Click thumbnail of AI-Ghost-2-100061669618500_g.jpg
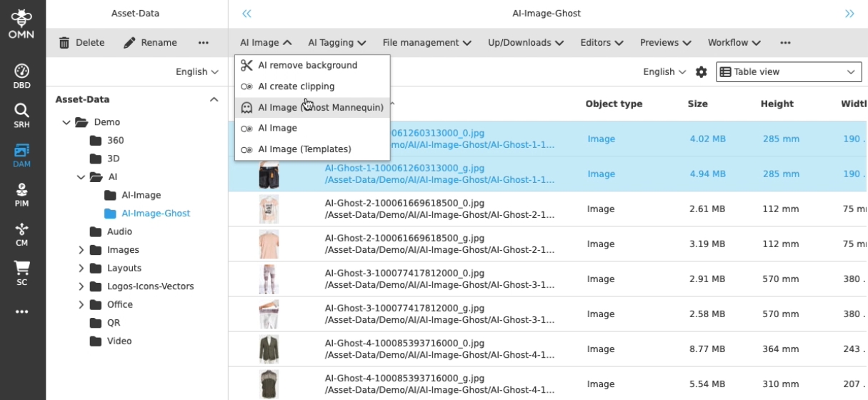 [269, 244]
